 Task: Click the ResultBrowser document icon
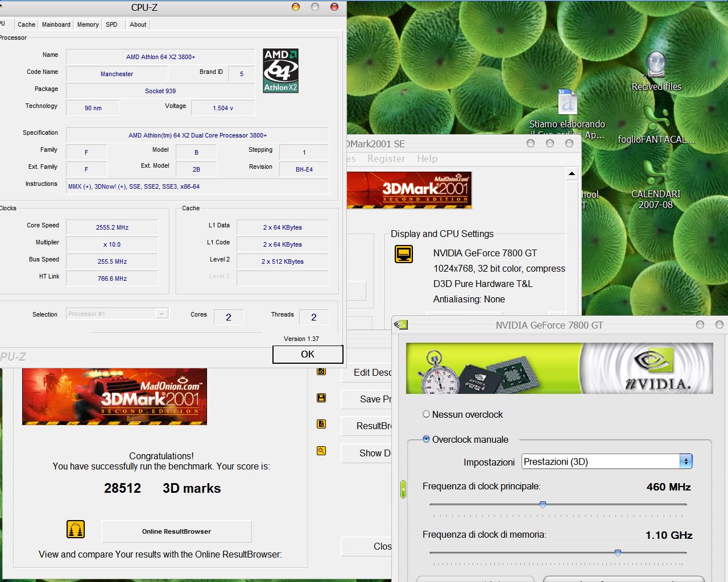pos(321,424)
